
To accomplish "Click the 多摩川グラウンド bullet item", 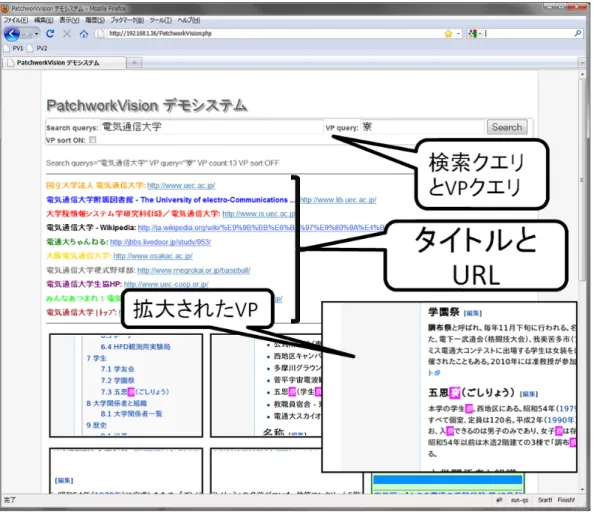I will [297, 369].
